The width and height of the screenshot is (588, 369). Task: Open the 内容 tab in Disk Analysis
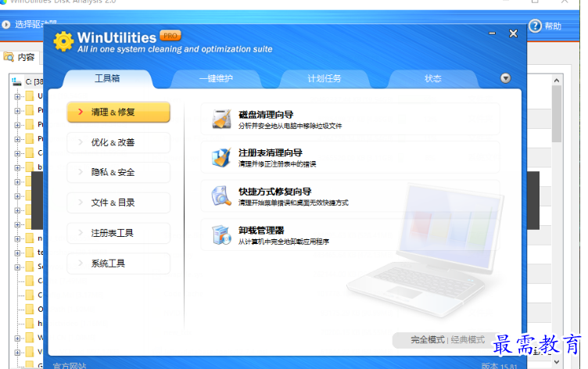(x=20, y=57)
